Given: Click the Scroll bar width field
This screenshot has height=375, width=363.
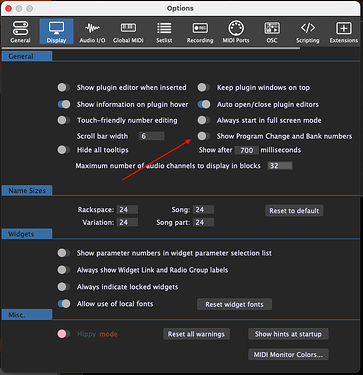Looking at the screenshot, I should click(x=152, y=136).
